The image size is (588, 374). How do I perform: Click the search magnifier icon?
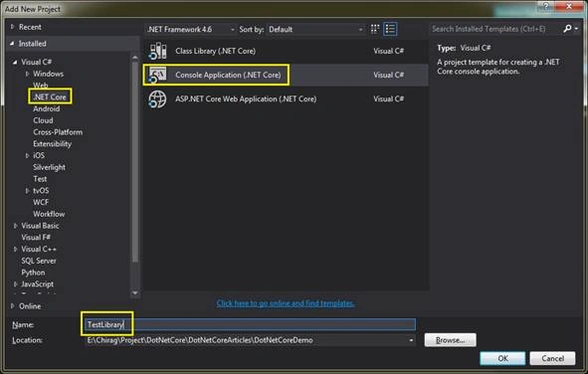coord(567,29)
